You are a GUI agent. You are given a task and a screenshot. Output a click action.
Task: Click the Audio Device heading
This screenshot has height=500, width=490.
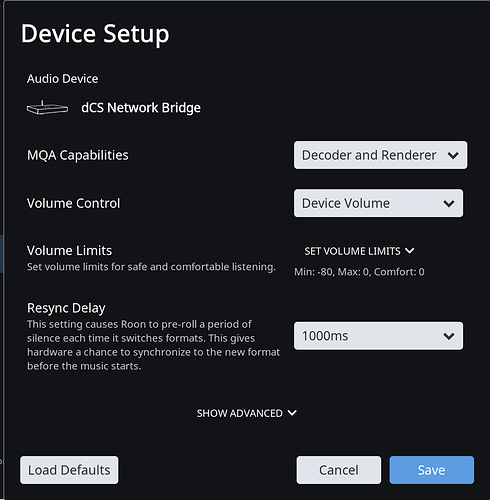[x=63, y=79]
